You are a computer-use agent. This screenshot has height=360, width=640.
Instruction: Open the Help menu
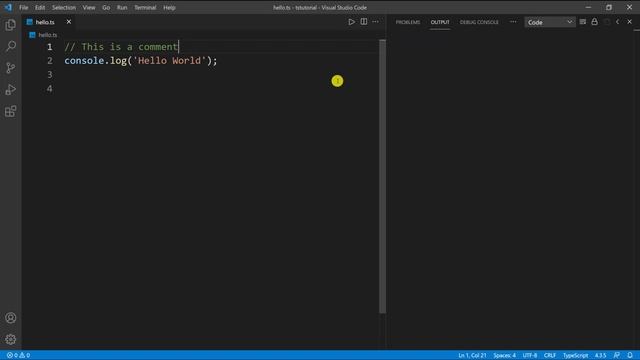point(169,7)
